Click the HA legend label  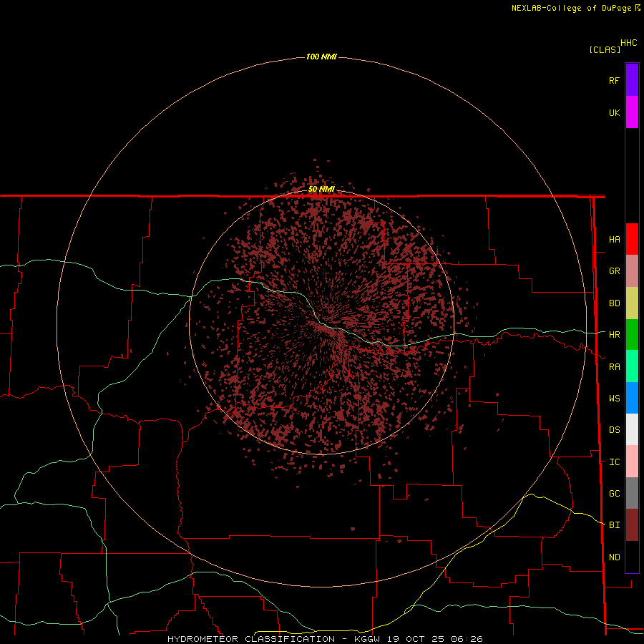coord(615,240)
